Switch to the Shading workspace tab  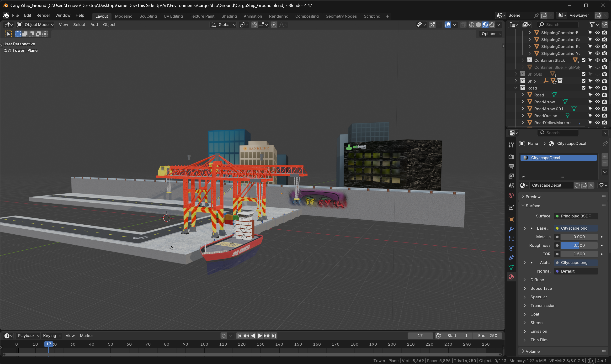pos(229,16)
